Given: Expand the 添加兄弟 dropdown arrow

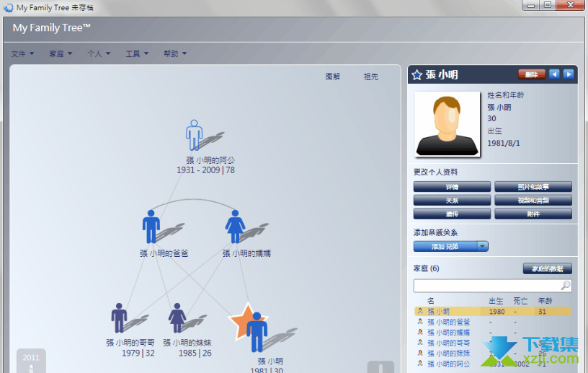Looking at the screenshot, I should tap(483, 247).
